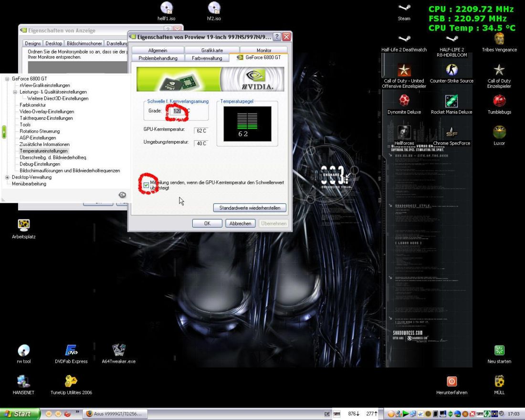Screen dimensions: 525x420
Task: Click the help question mark in title bar
Action: tap(277, 37)
